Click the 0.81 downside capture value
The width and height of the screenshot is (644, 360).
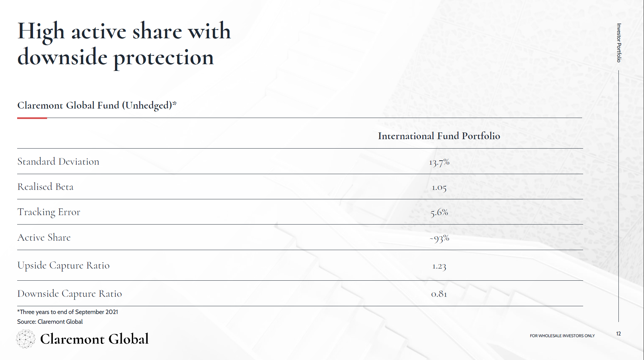click(x=439, y=294)
